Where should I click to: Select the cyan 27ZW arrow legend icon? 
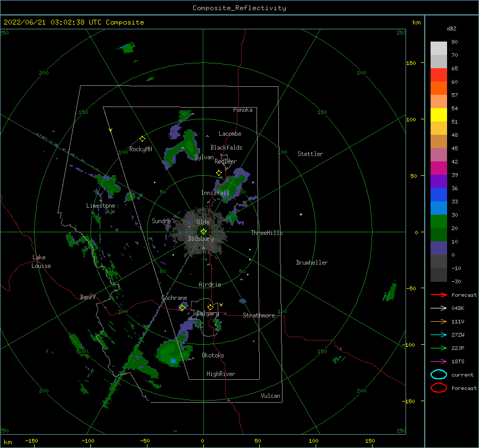point(439,335)
